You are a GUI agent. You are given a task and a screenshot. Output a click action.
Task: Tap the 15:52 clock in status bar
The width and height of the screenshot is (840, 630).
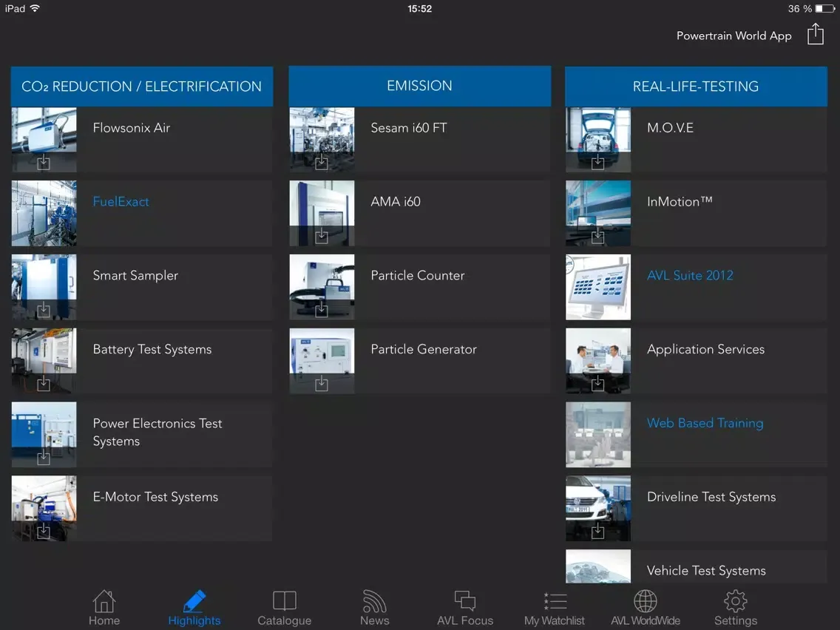click(x=419, y=9)
